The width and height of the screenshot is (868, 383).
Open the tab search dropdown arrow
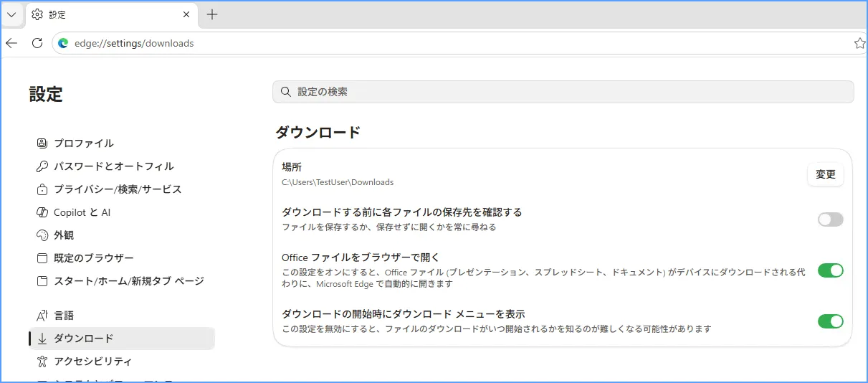click(11, 14)
